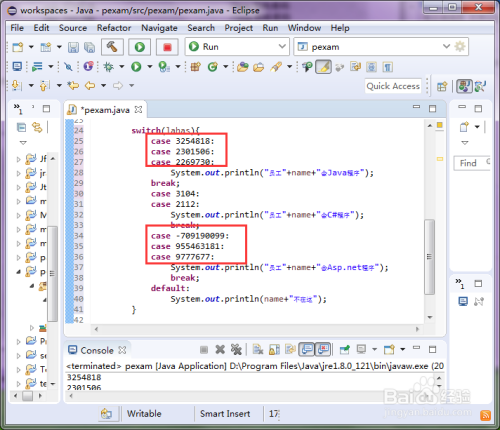The height and width of the screenshot is (430, 500).
Task: Expand the M project tree node
Action: point(19,215)
